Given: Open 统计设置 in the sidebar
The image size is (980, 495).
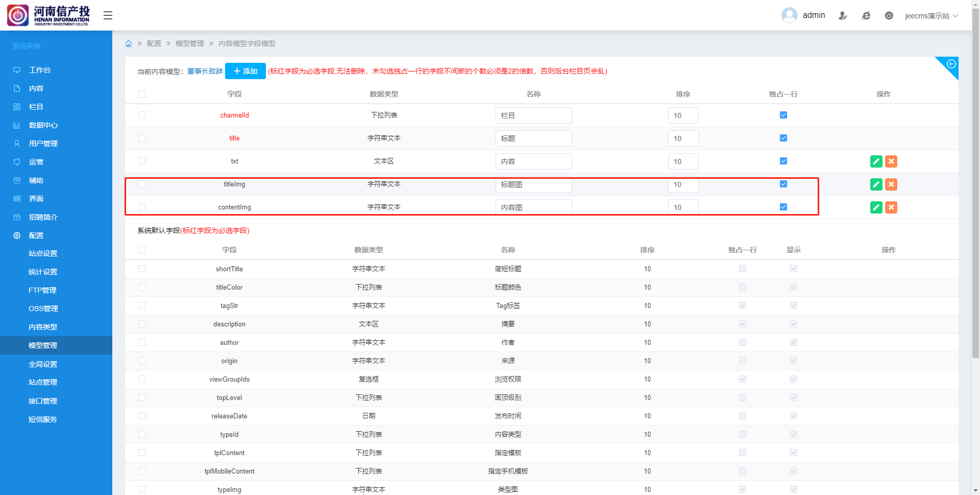Looking at the screenshot, I should coord(43,272).
